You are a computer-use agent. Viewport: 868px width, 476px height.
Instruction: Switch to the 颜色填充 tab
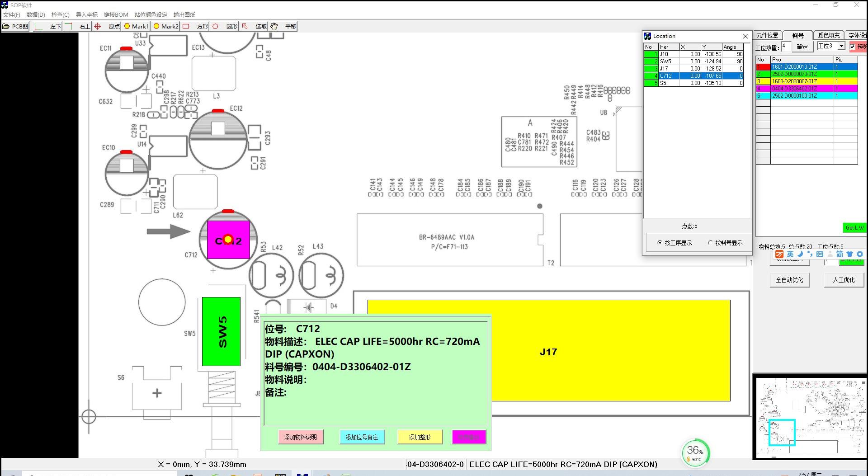pyautogui.click(x=829, y=35)
